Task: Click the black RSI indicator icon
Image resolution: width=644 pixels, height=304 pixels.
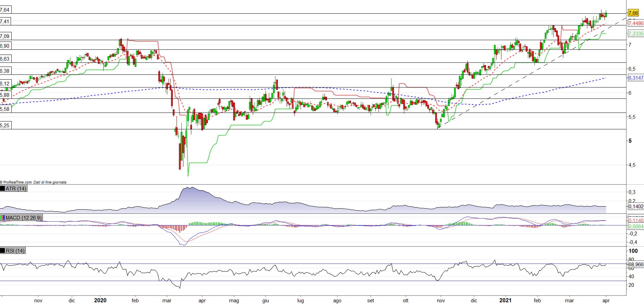Action: pyautogui.click(x=3, y=251)
